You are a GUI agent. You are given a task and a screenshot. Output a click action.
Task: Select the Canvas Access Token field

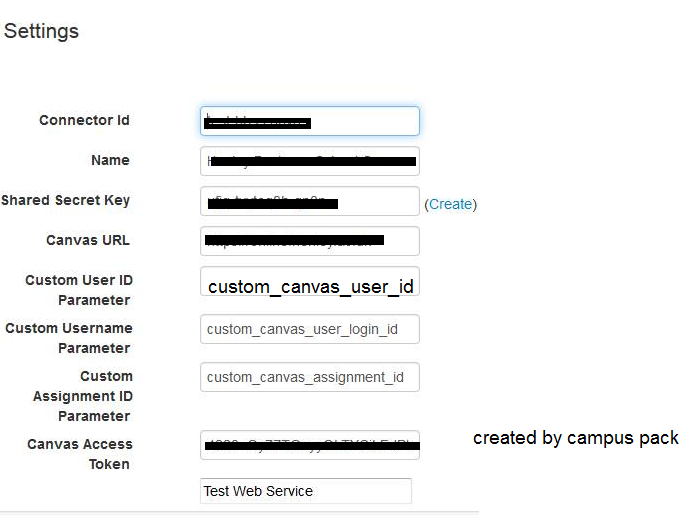pyautogui.click(x=309, y=445)
